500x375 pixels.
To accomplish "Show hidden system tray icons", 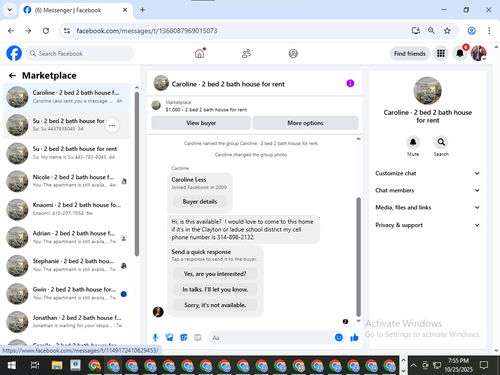I will point(413,365).
